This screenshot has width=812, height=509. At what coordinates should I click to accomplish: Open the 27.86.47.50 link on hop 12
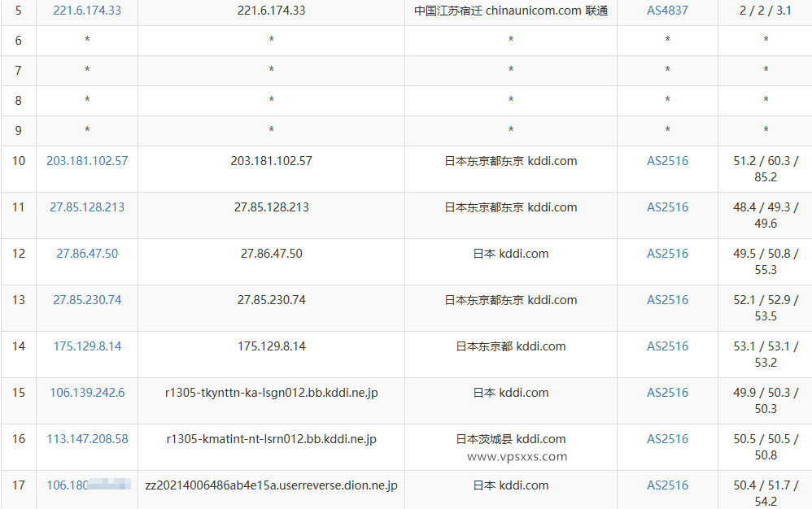point(86,253)
